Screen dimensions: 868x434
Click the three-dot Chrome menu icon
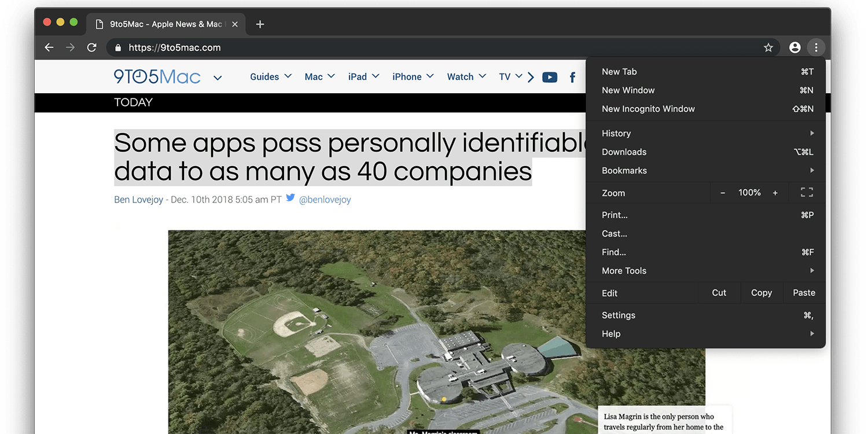coord(816,47)
